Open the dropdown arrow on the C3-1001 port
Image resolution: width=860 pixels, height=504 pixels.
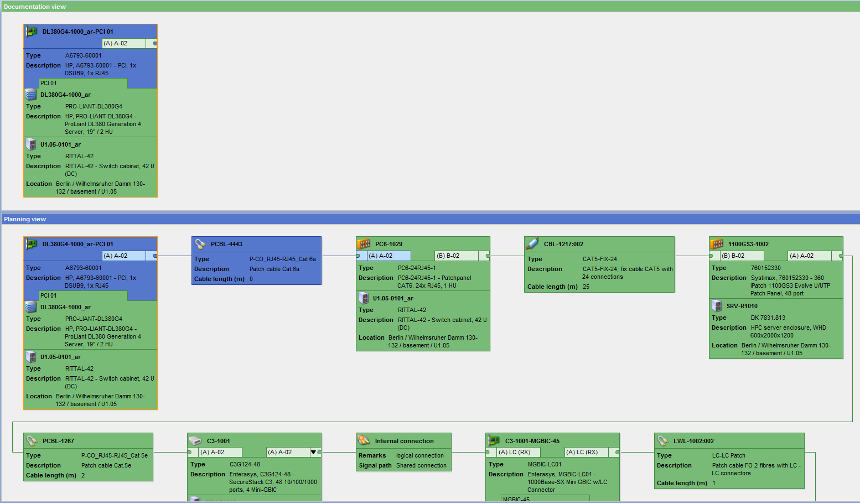click(313, 453)
